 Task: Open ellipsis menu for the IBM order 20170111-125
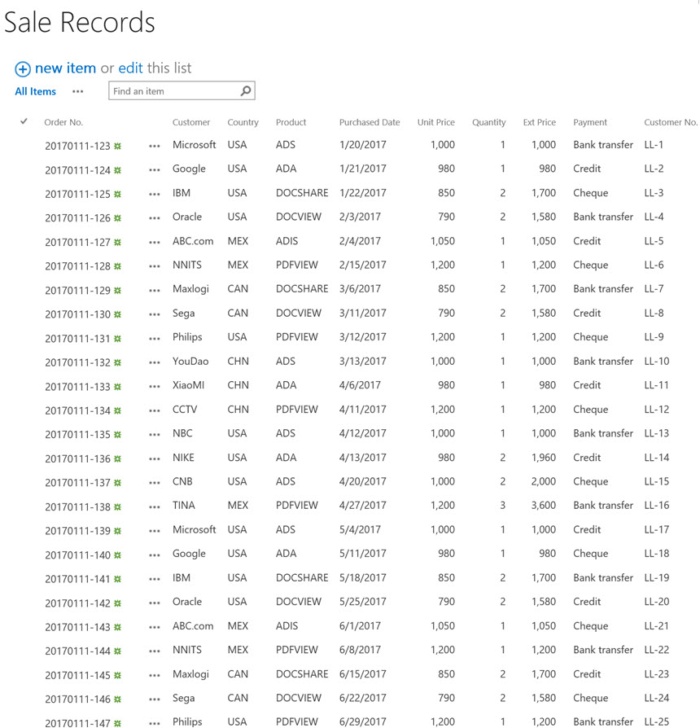(155, 194)
